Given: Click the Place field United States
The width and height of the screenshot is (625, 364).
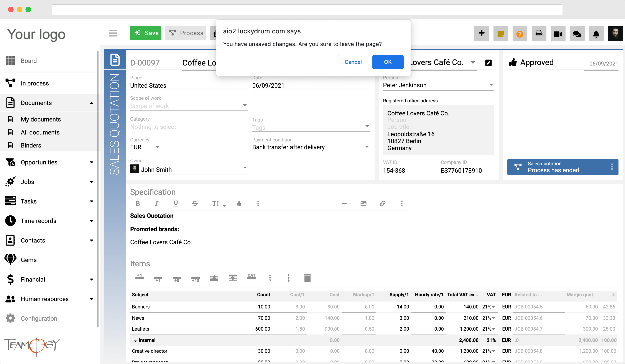Looking at the screenshot, I should (x=189, y=85).
